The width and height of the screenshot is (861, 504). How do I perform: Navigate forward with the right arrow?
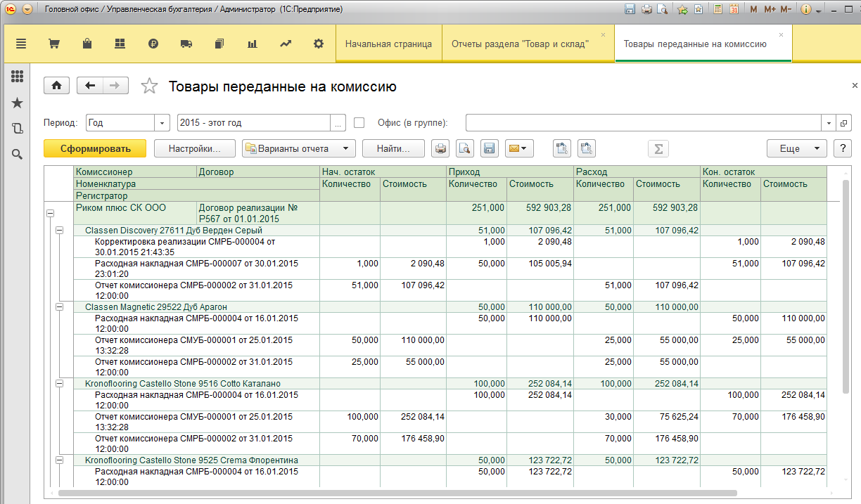(115, 86)
